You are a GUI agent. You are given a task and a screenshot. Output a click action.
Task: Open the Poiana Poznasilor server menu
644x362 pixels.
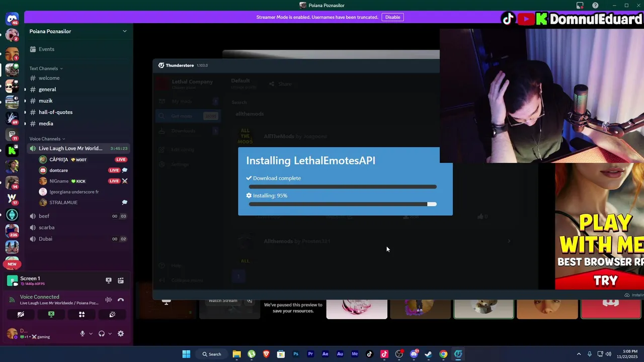(77, 31)
